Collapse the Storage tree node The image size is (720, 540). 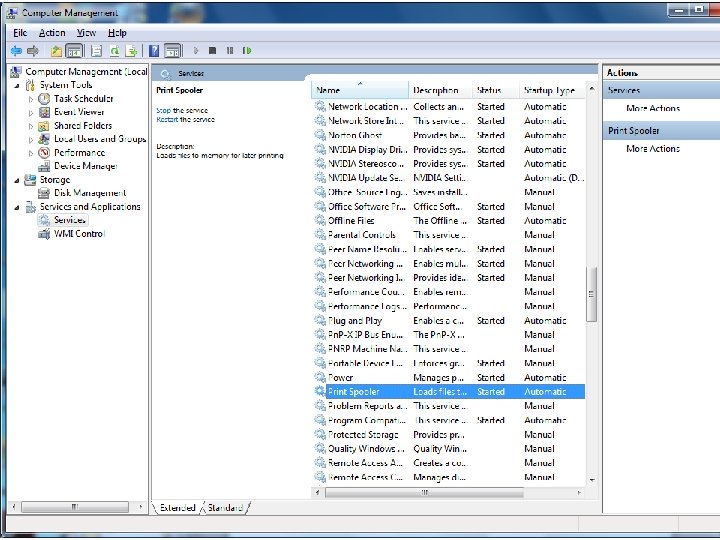(17, 180)
